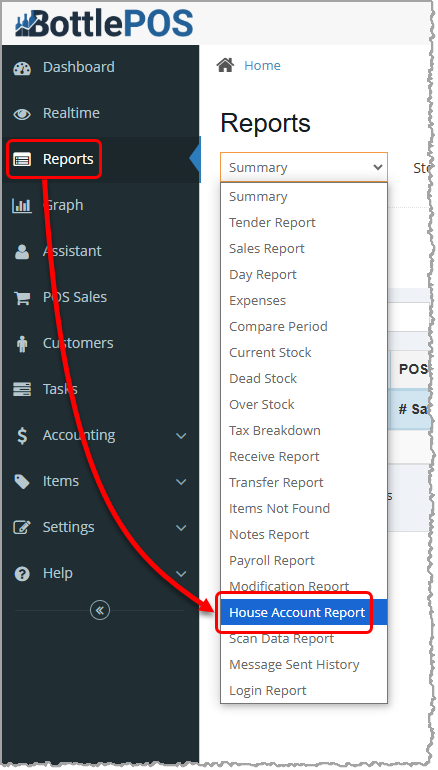The height and width of the screenshot is (770, 438).
Task: Choose Message Sent History option
Action: (x=304, y=665)
